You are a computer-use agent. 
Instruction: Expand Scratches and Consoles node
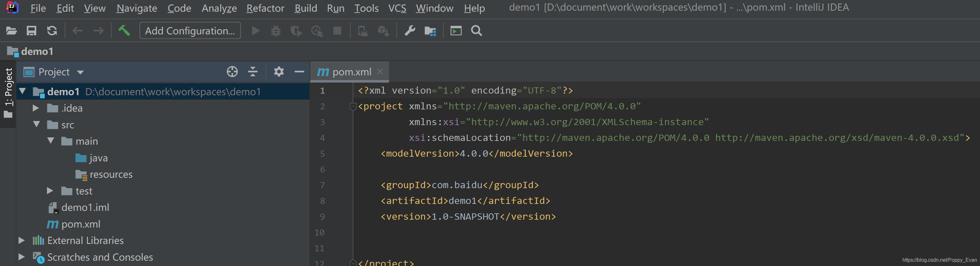22,257
